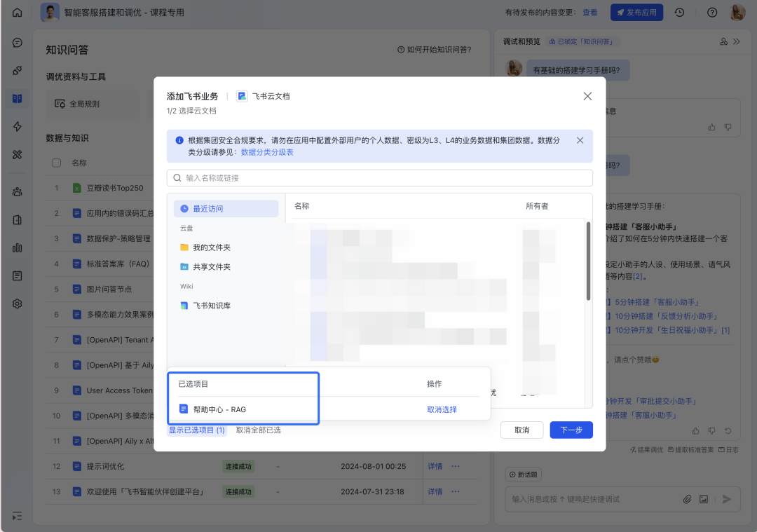
Task: Select 标准答案库（FAQ） row
Action: (x=118, y=264)
